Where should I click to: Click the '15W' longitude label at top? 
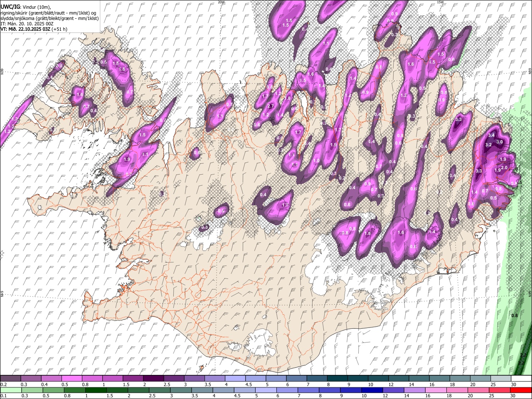click(440, 2)
